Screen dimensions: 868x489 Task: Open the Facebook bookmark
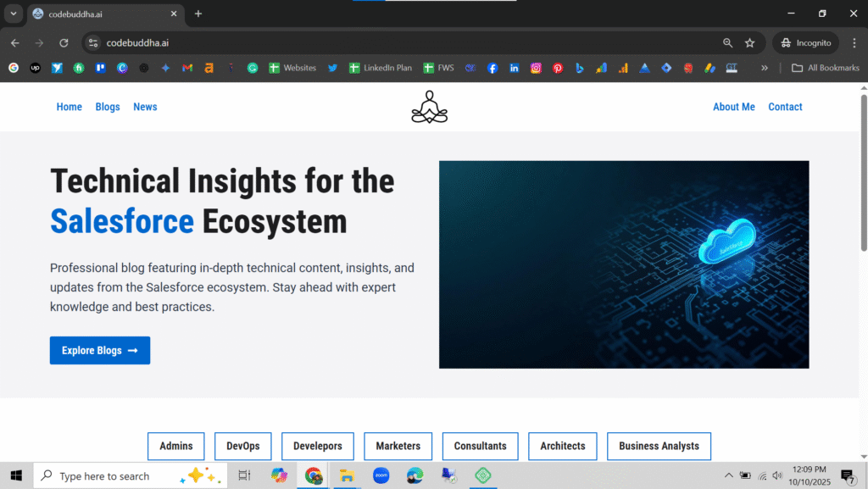[x=492, y=68]
